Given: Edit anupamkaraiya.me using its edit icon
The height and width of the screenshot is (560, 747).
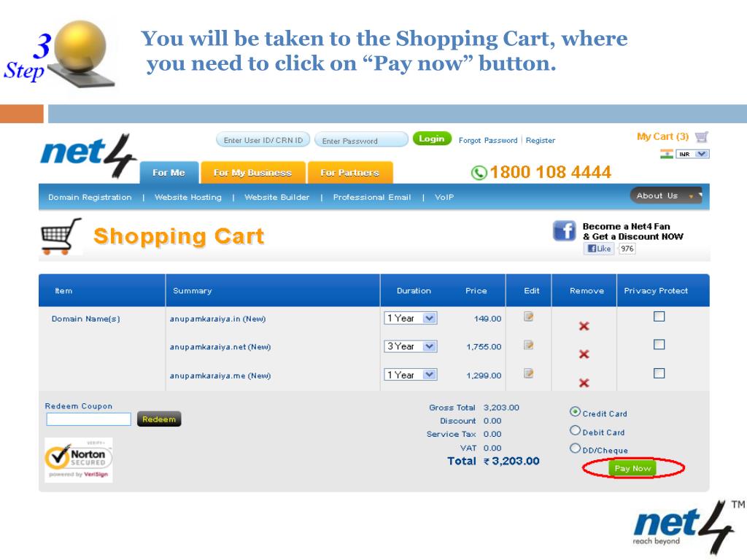Looking at the screenshot, I should (x=528, y=373).
